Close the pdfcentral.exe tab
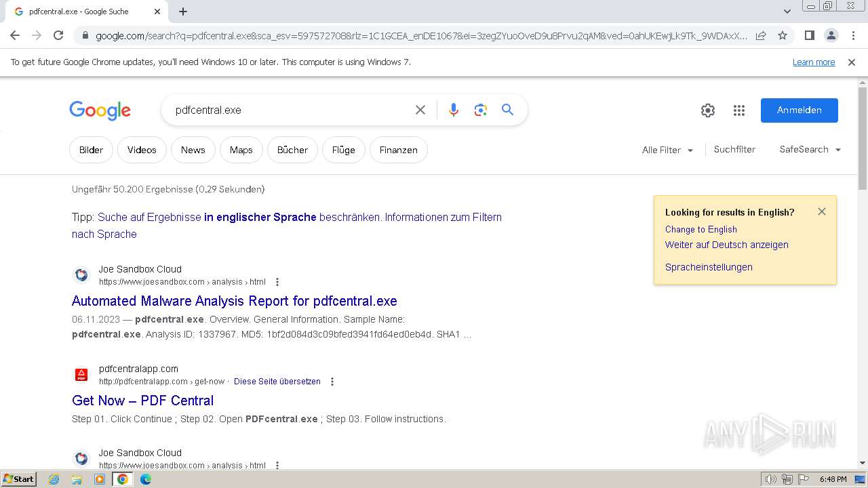This screenshot has height=488, width=868. coord(157,12)
